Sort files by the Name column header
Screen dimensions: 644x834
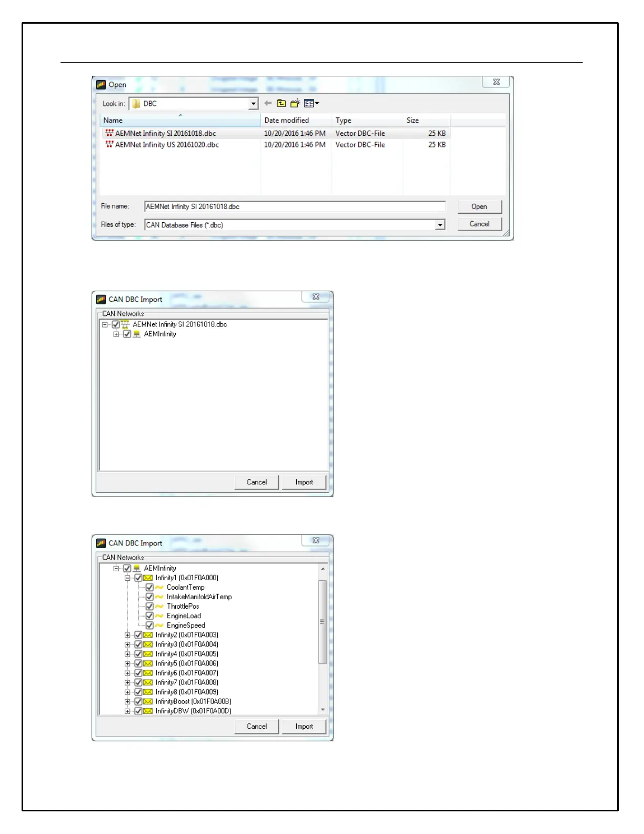point(179,120)
